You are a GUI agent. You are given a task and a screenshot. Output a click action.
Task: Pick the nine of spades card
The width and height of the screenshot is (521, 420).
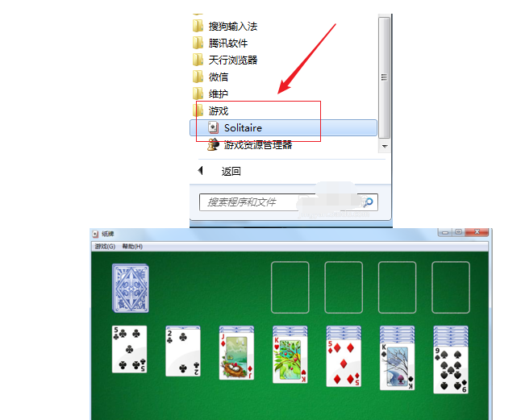[x=451, y=370]
